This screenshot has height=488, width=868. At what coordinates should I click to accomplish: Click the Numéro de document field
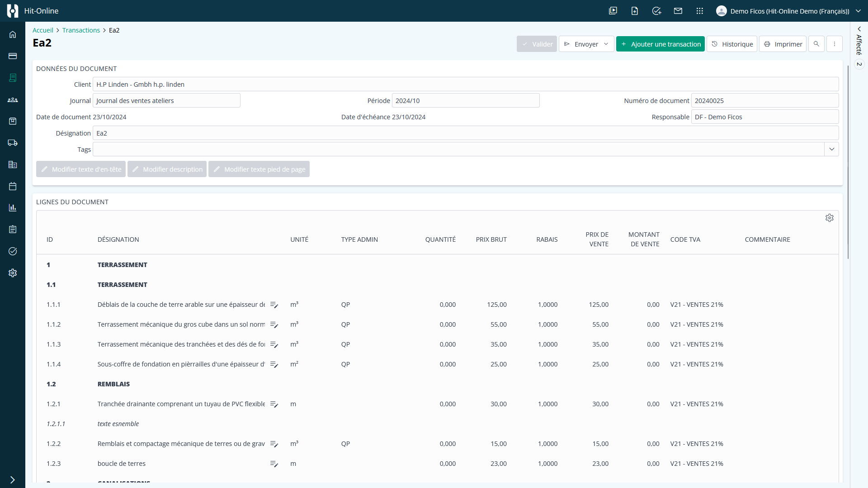coord(765,100)
